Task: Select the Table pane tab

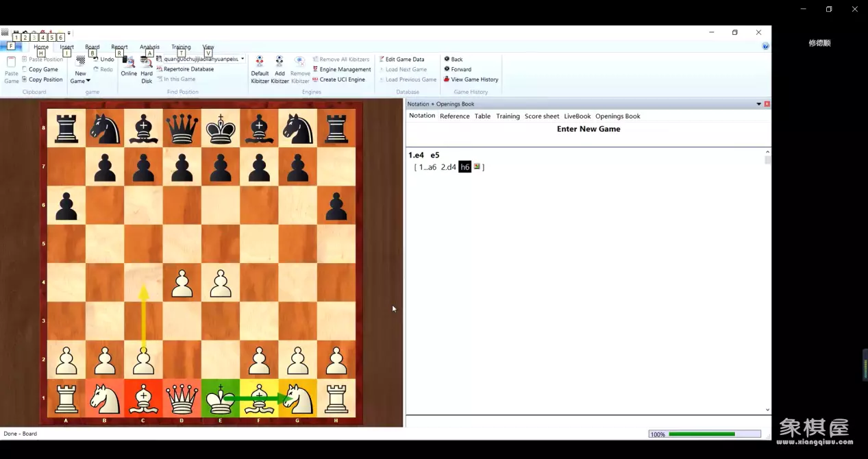Action: pyautogui.click(x=483, y=116)
